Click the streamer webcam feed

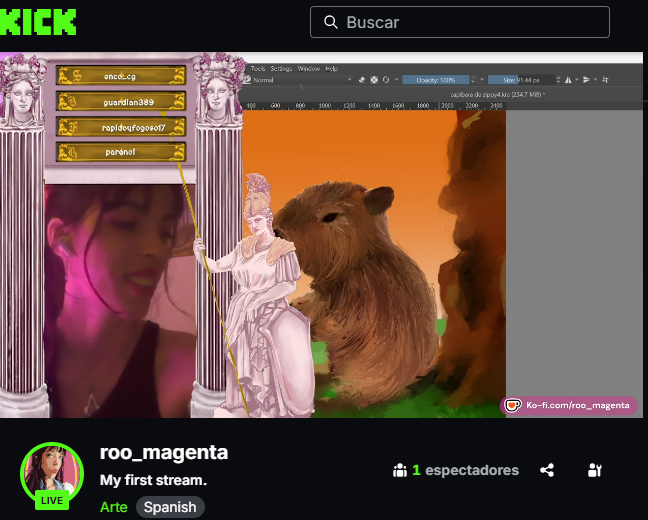pyautogui.click(x=120, y=301)
